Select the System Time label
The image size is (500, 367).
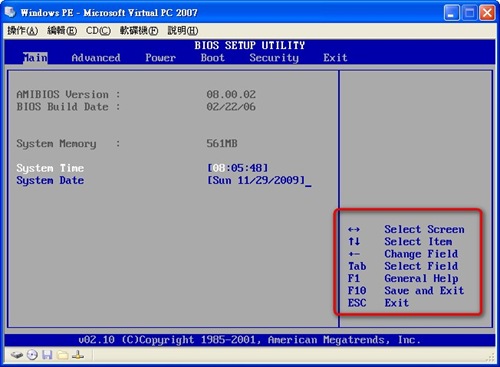tap(50, 168)
